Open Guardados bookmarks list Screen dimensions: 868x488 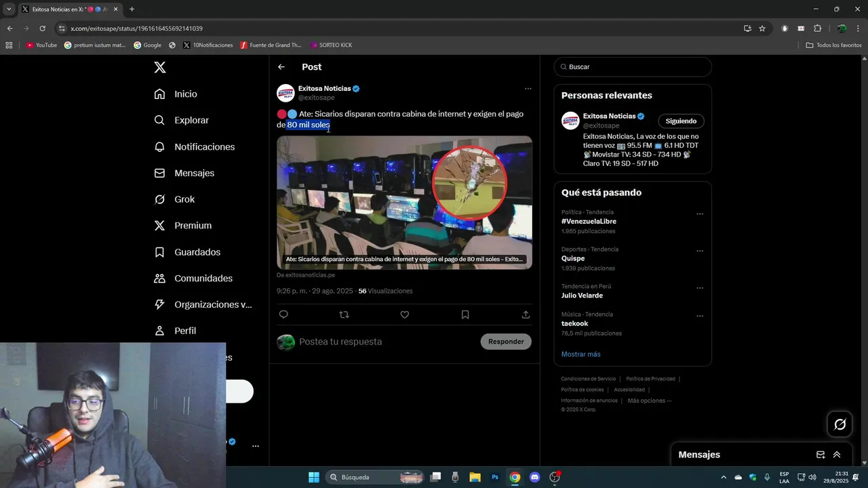click(187, 252)
